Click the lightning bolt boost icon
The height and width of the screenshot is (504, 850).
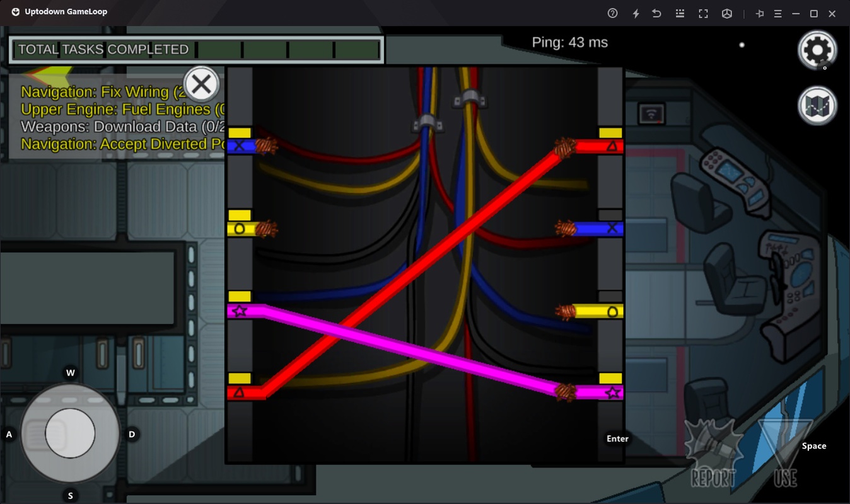[x=636, y=13]
